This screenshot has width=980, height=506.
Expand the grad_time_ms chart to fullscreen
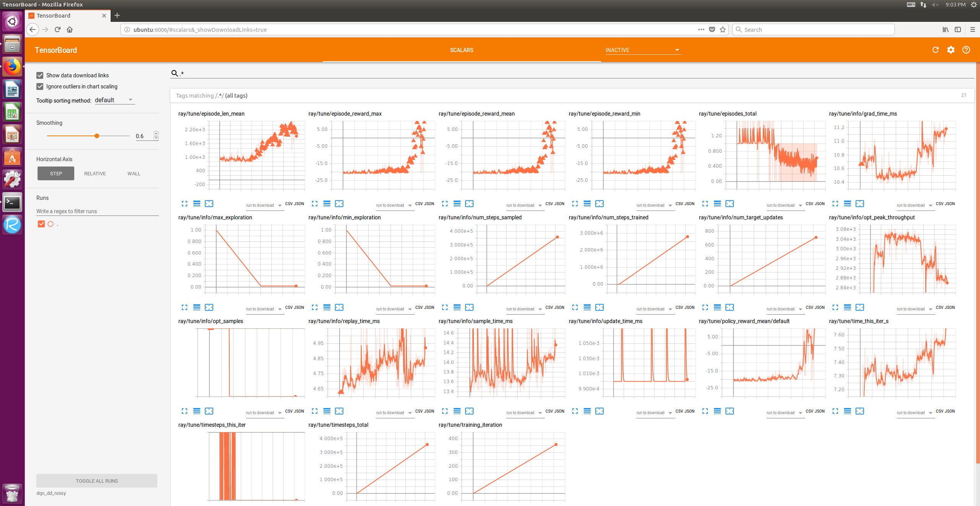[835, 204]
